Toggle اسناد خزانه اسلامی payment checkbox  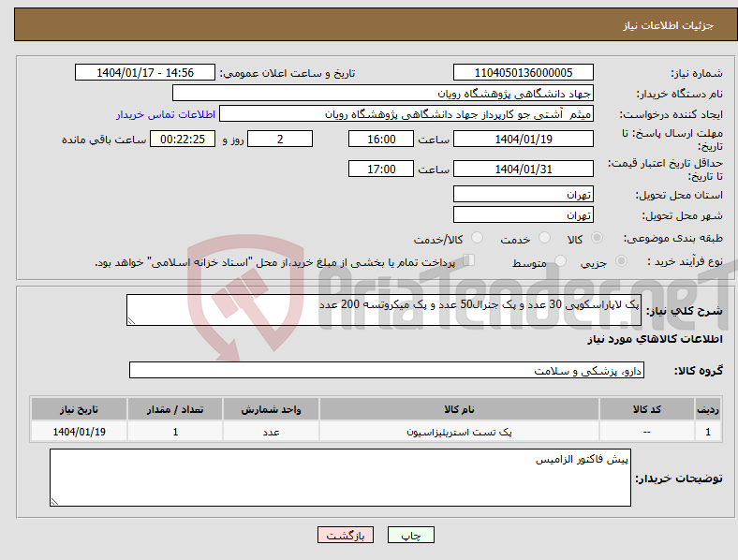point(469,260)
